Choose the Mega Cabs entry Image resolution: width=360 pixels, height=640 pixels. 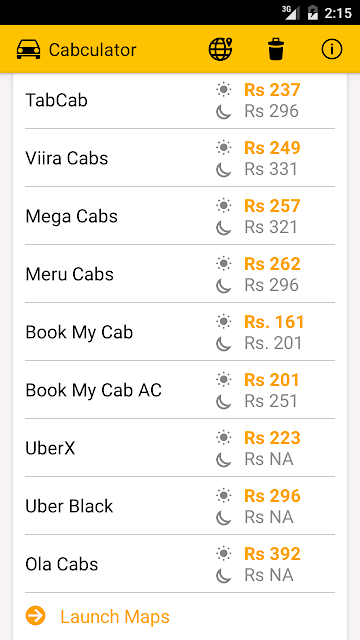(180, 216)
